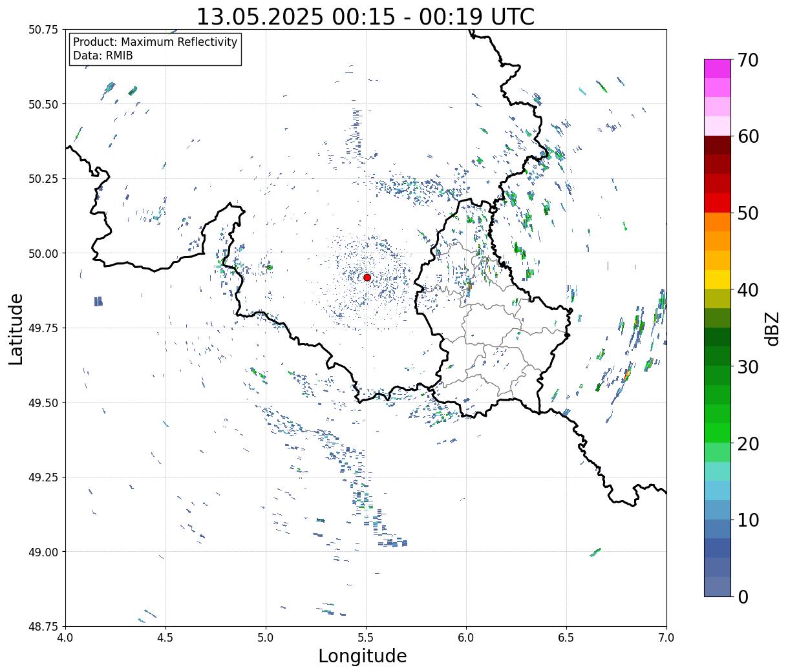Click the colorbar tick label 30
This screenshot has height=672, width=788.
(x=748, y=367)
